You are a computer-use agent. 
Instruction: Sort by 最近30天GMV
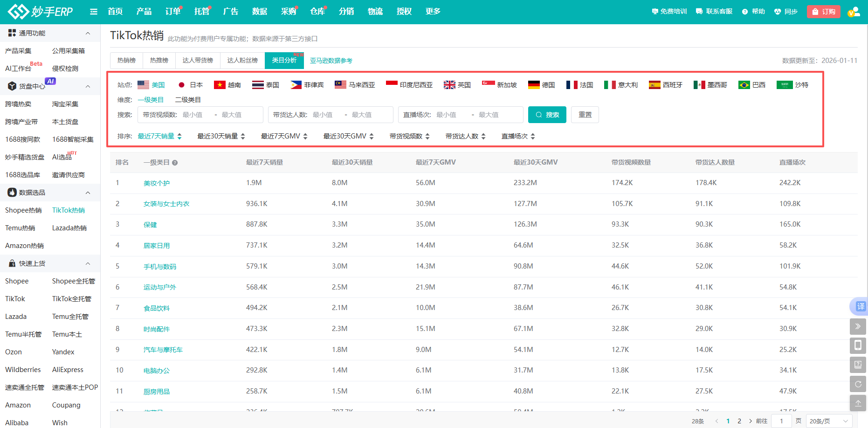point(348,136)
